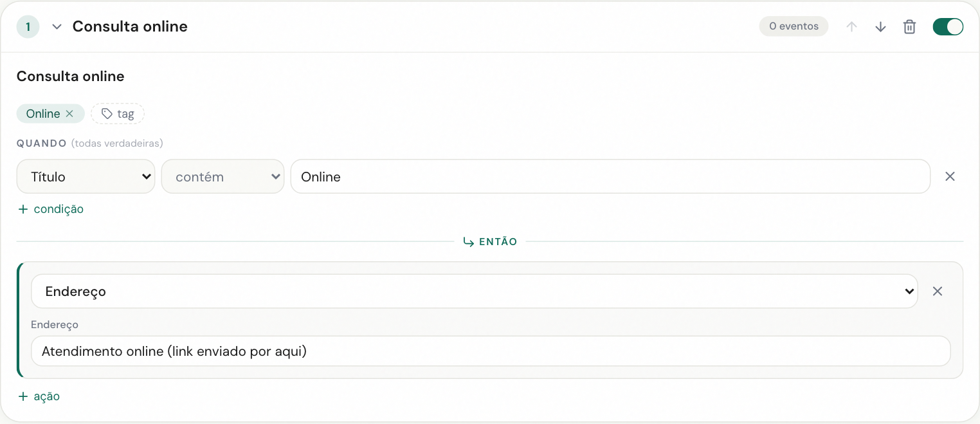This screenshot has width=980, height=424.
Task: Click the 0 eventos badge
Action: point(794,26)
